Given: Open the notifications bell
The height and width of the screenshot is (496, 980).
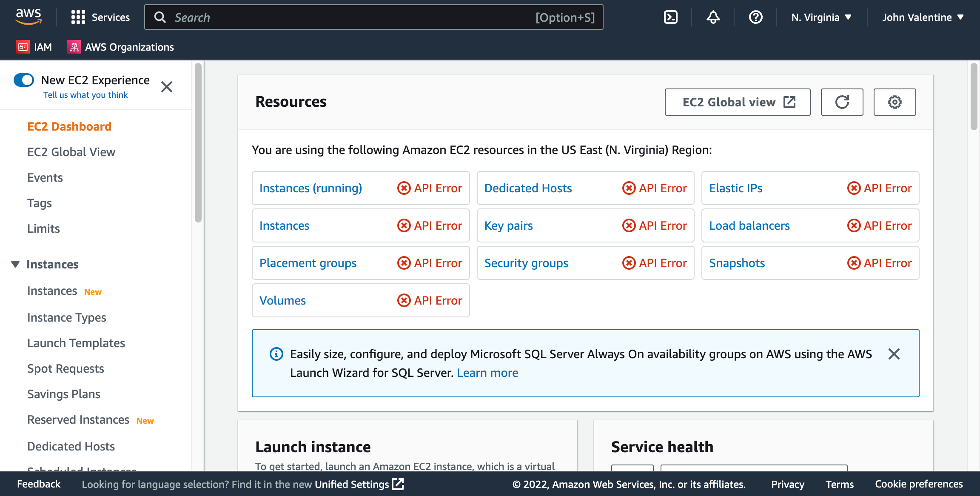Looking at the screenshot, I should tap(713, 17).
